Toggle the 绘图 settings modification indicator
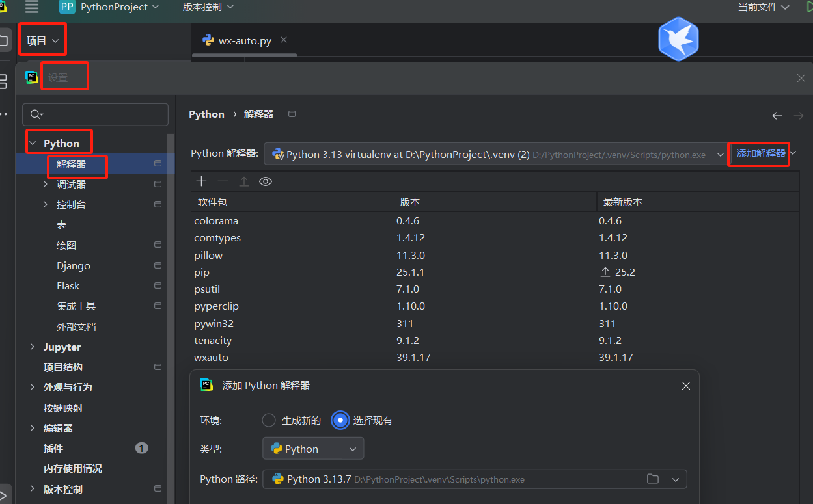Image resolution: width=813 pixels, height=504 pixels. pos(157,245)
